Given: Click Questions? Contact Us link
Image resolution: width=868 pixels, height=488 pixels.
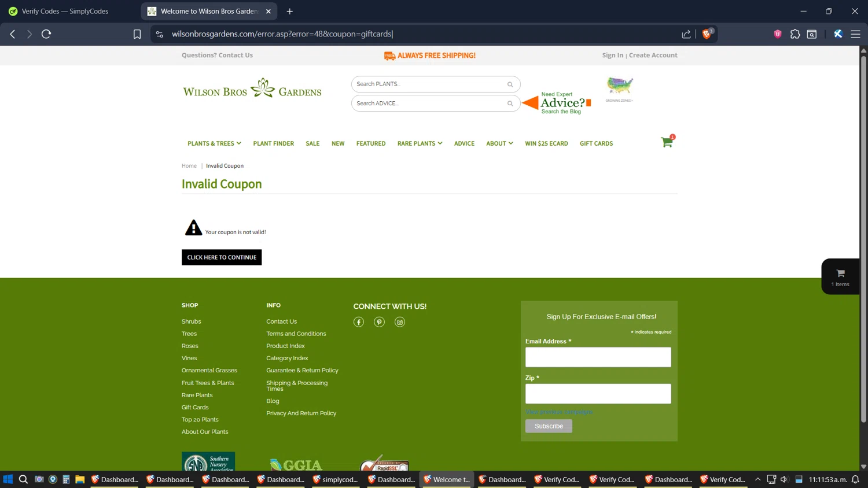Looking at the screenshot, I should pyautogui.click(x=217, y=56).
